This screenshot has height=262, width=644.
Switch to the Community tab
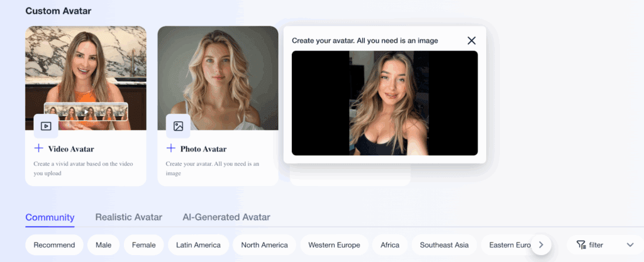click(x=50, y=217)
